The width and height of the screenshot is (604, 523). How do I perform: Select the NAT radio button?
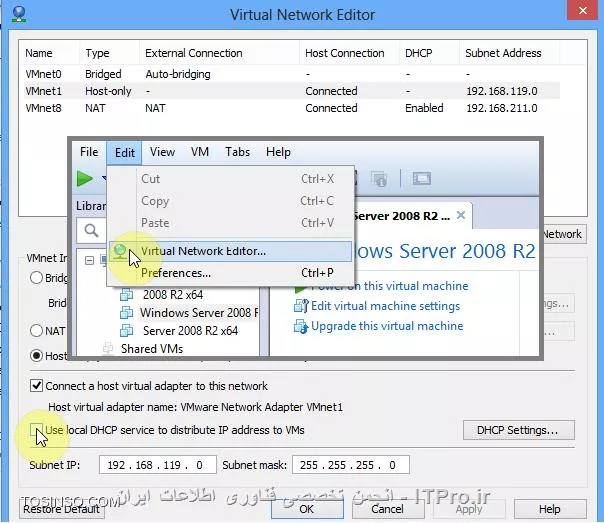(36, 331)
